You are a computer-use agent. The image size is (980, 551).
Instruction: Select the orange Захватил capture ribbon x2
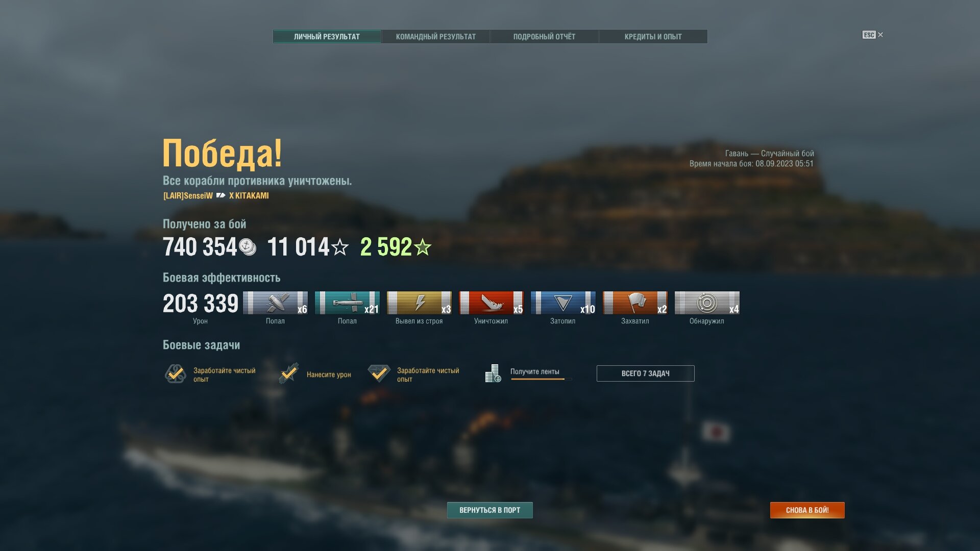click(635, 303)
